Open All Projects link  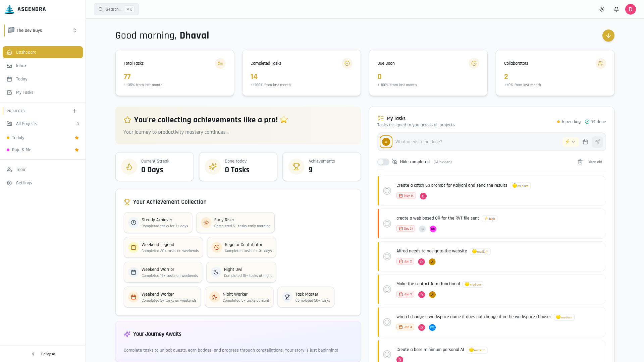click(26, 124)
